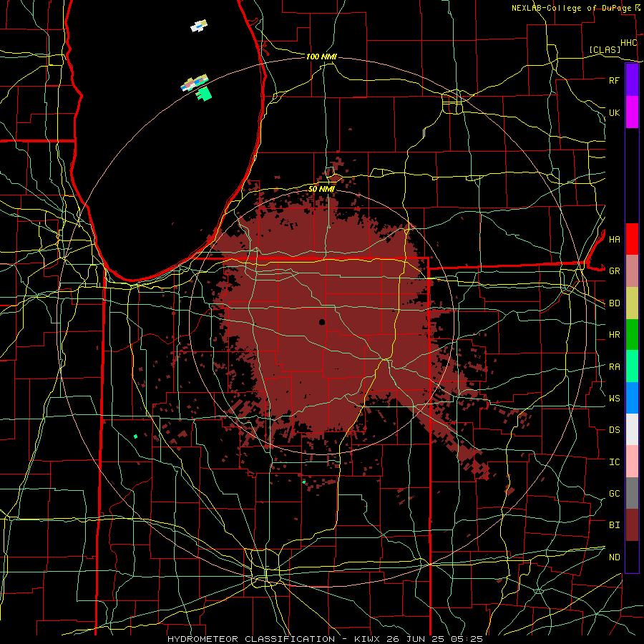Click the black radar site dot
The width and height of the screenshot is (644, 644).
click(322, 322)
